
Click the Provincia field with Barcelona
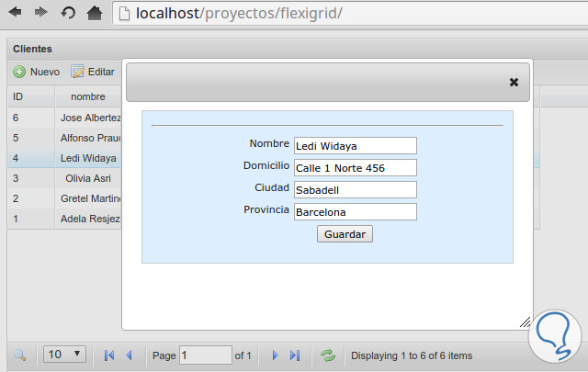click(x=356, y=212)
